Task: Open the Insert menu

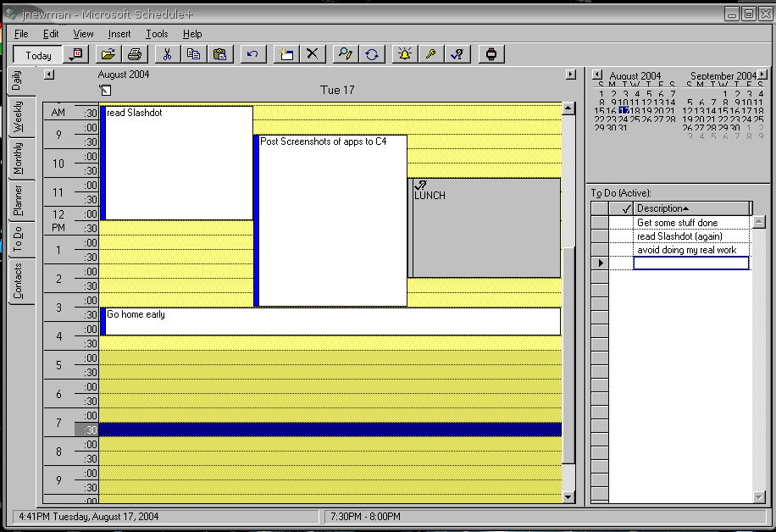Action: coord(119,34)
